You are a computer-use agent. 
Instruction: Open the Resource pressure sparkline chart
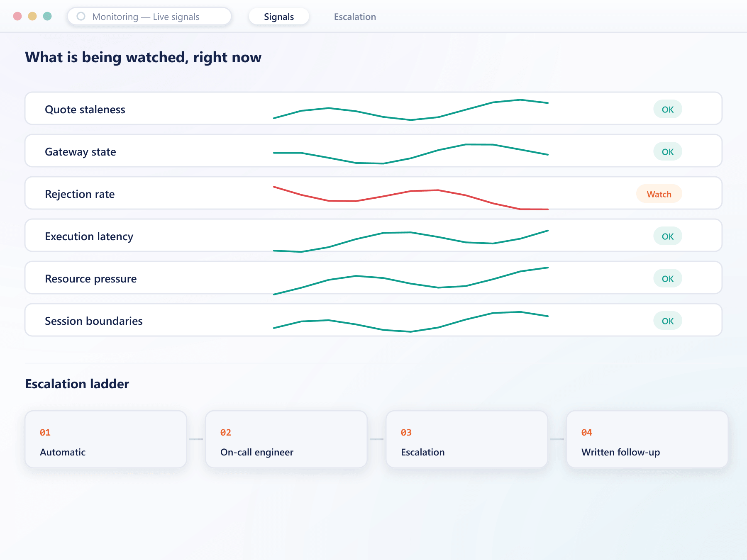pos(411,281)
